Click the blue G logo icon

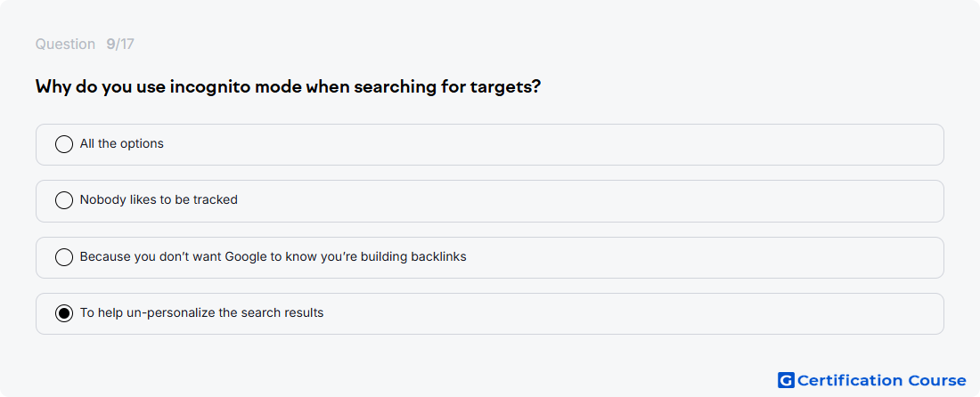(786, 380)
